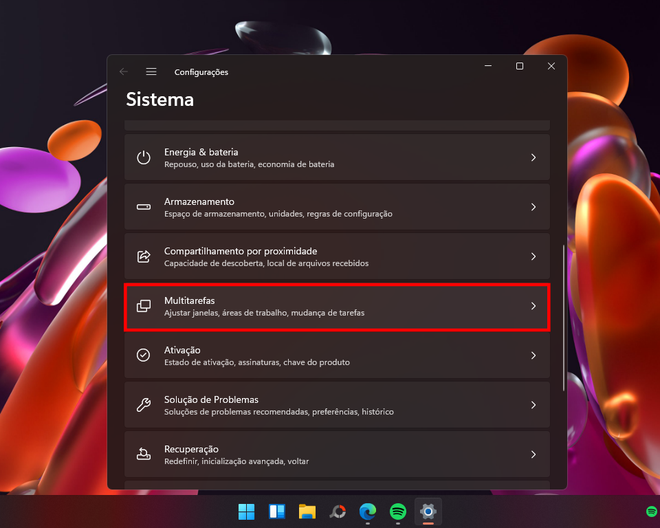Image resolution: width=660 pixels, height=528 pixels.
Task: Expand Multitarefas chevron
Action: point(533,306)
